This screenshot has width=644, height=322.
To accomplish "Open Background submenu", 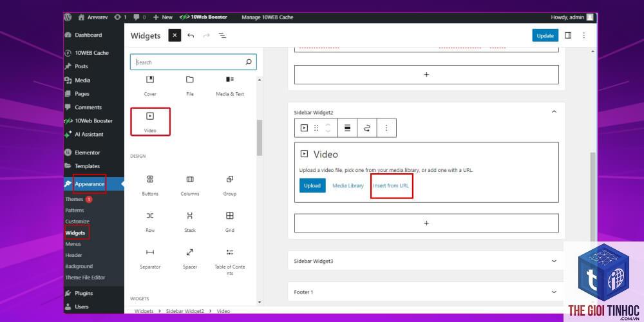I will point(79,266).
